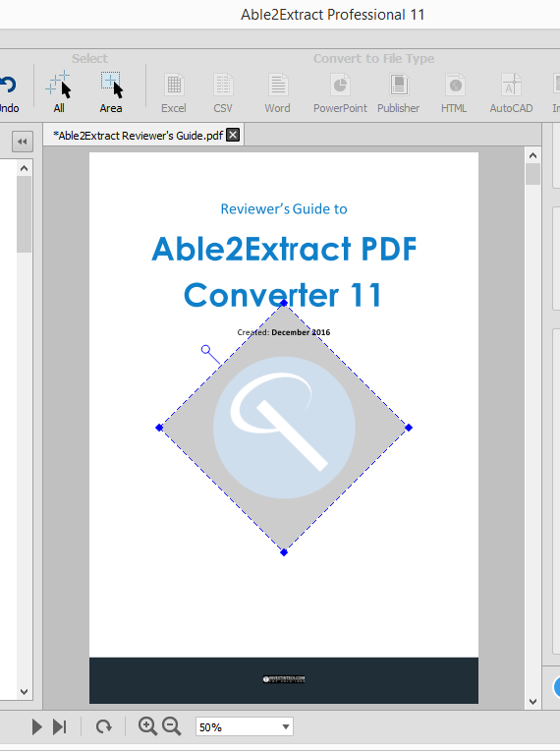This screenshot has width=560, height=751.
Task: Click the left corner handle of selection
Action: (159, 428)
